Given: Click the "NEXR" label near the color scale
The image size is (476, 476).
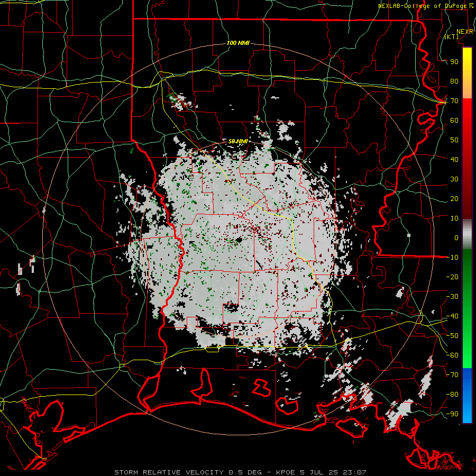Looking at the screenshot, I should point(465,32).
